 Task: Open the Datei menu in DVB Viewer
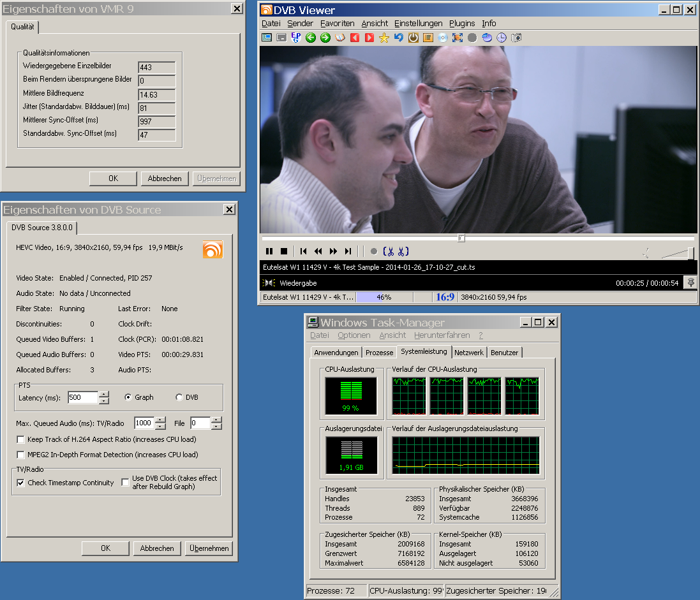271,23
